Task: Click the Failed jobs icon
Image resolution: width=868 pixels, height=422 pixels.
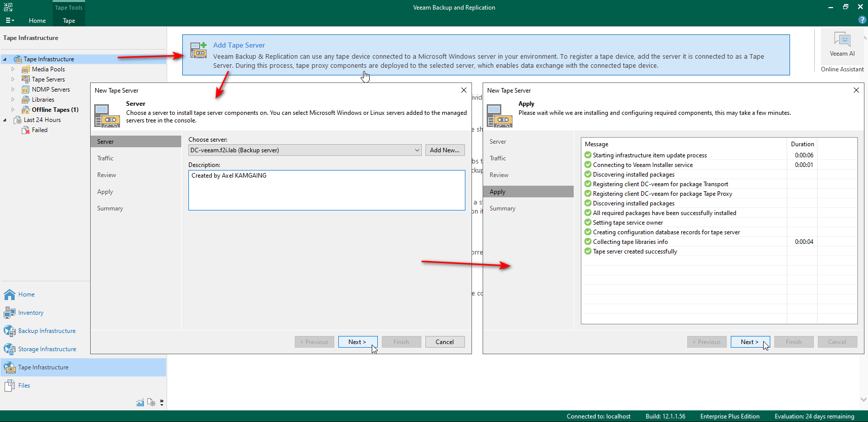Action: point(25,130)
